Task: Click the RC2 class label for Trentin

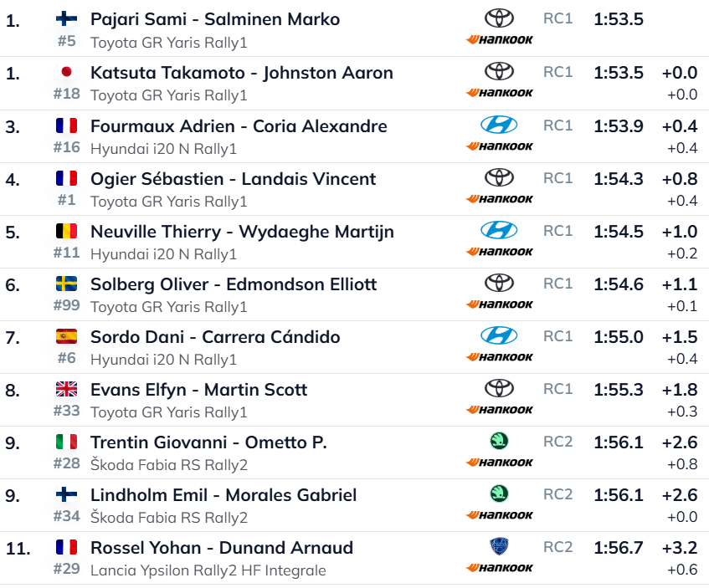Action: [x=558, y=441]
